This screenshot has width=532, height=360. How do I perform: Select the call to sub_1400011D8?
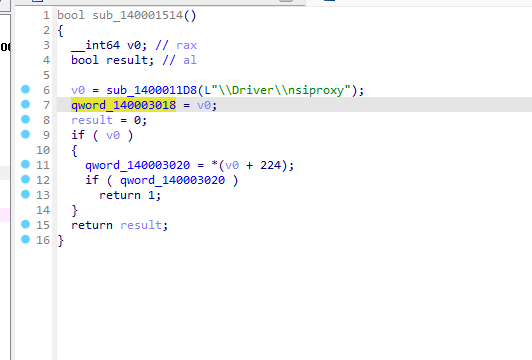pyautogui.click(x=152, y=90)
